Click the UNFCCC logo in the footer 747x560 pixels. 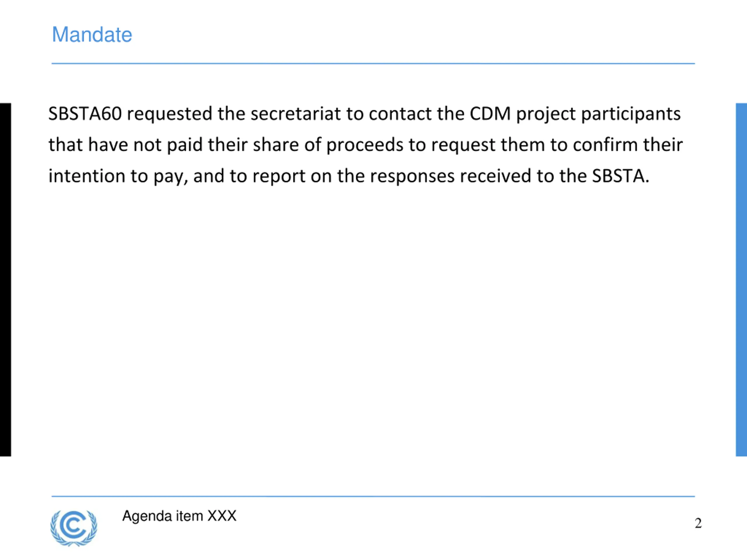click(x=74, y=528)
